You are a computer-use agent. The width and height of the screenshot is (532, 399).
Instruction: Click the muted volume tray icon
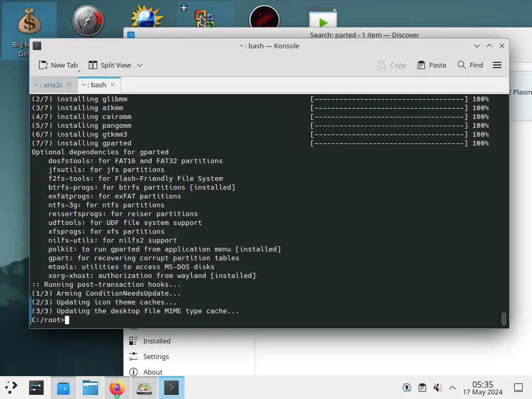[x=437, y=388]
